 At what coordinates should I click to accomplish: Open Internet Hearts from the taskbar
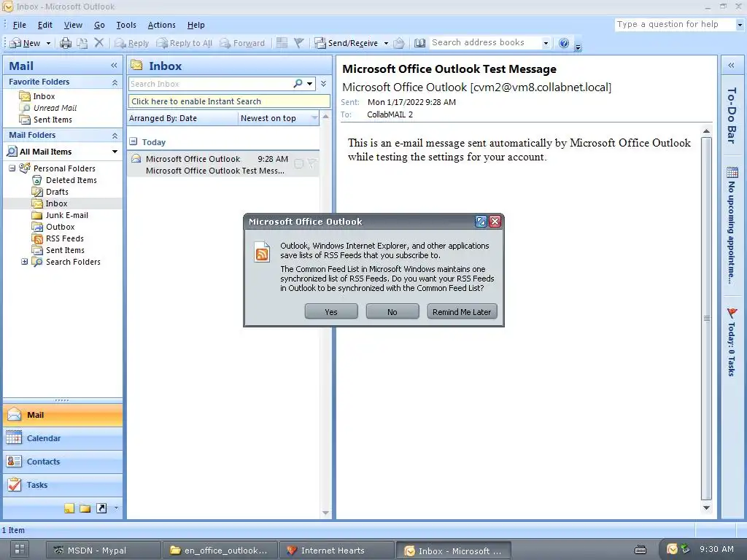coord(336,551)
